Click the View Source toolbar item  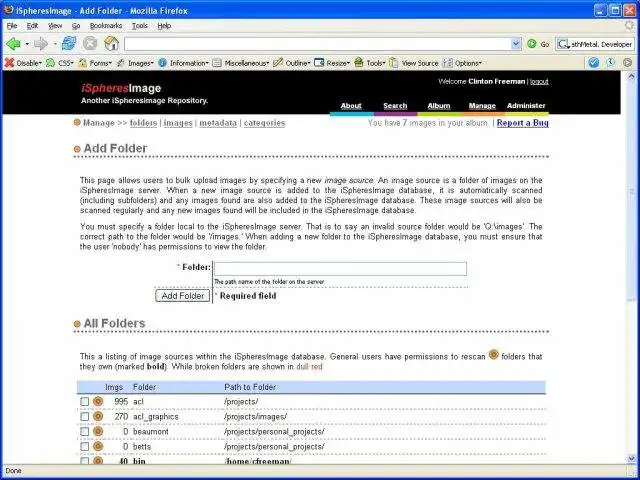coord(413,63)
